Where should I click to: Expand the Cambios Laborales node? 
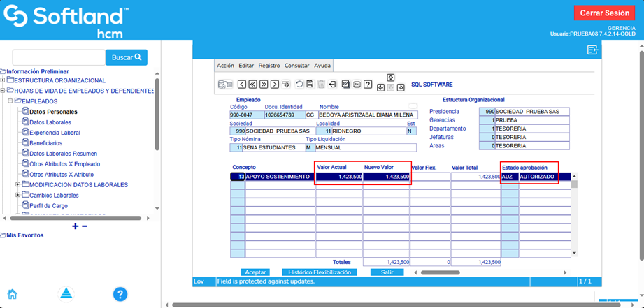pos(18,196)
